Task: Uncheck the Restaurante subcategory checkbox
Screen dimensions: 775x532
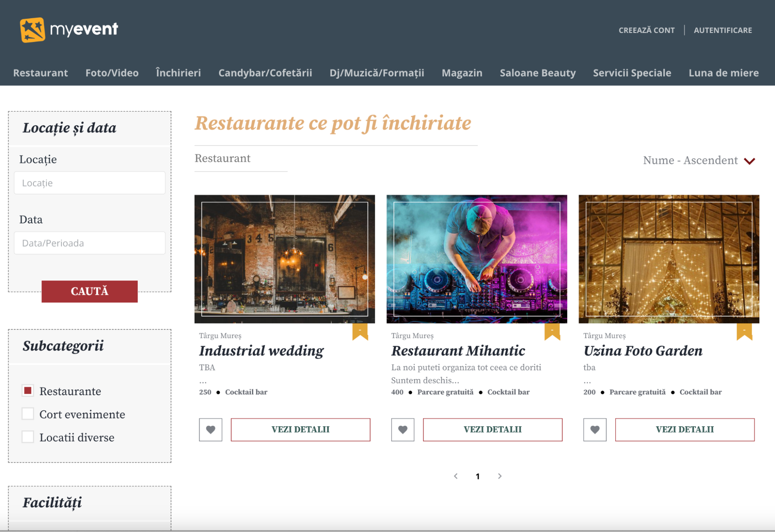Action: [x=28, y=391]
